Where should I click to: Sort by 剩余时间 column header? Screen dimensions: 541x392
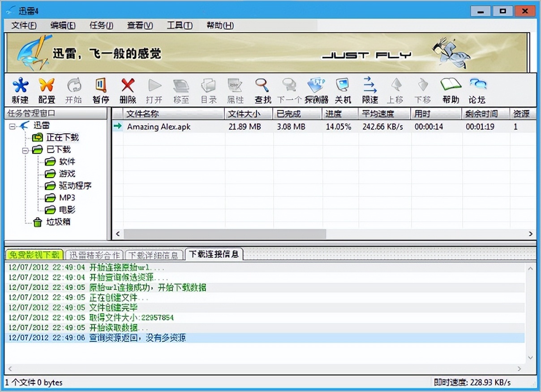coord(486,114)
